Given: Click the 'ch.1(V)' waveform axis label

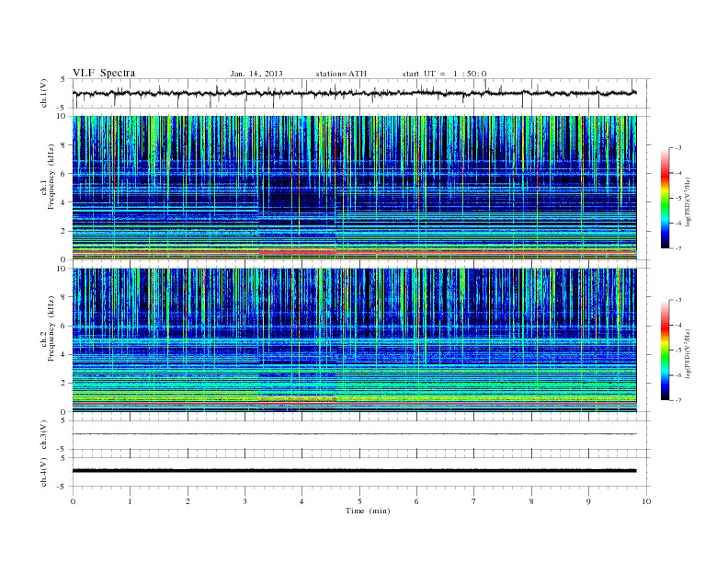Looking at the screenshot, I should [x=44, y=93].
